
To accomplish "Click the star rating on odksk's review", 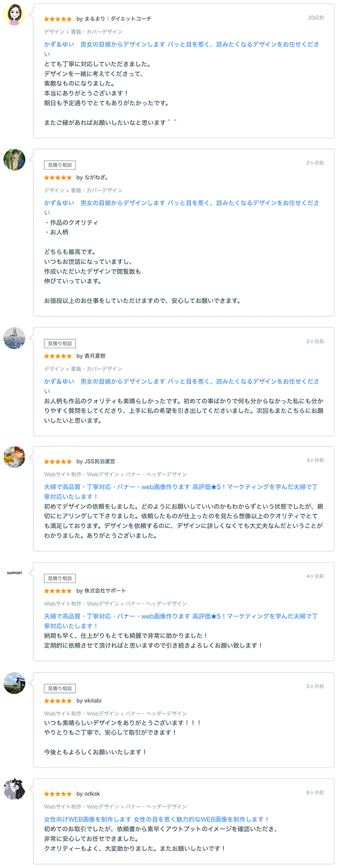I will (57, 794).
